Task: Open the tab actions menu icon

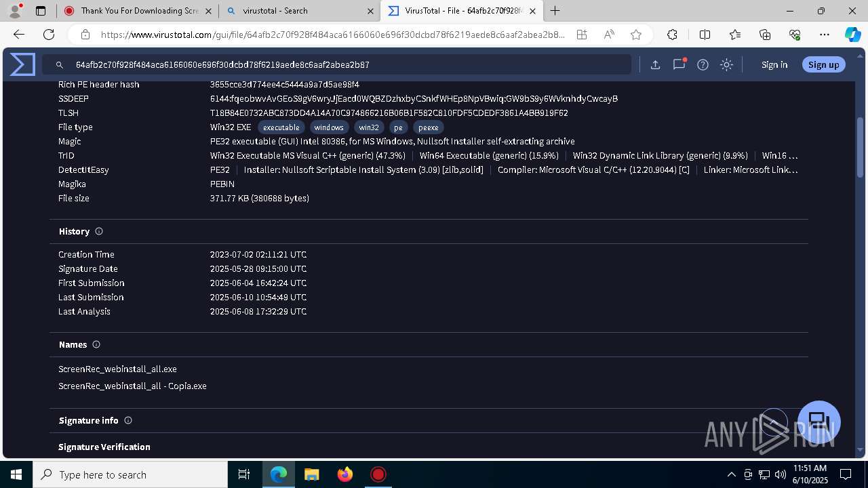Action: (x=41, y=11)
